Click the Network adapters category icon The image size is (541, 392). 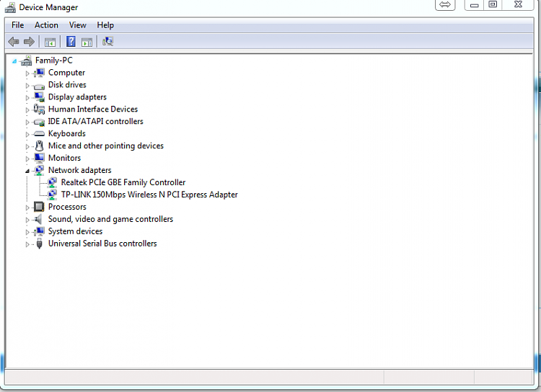point(40,170)
